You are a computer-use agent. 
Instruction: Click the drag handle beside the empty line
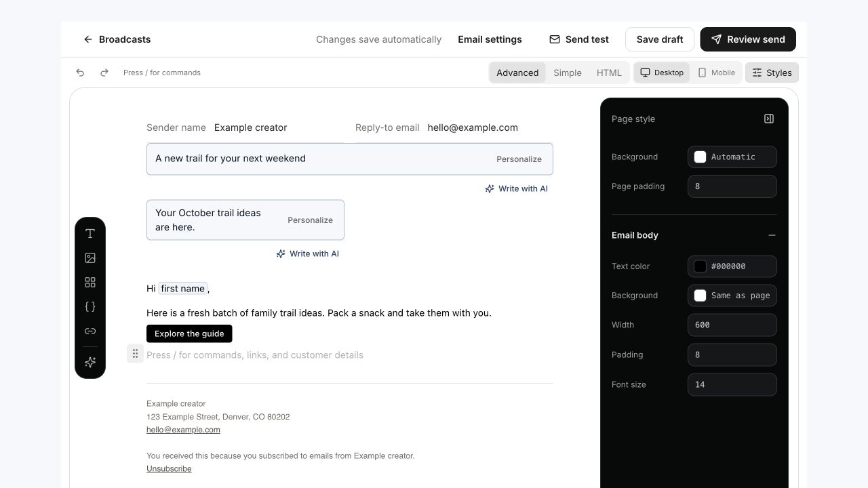135,354
